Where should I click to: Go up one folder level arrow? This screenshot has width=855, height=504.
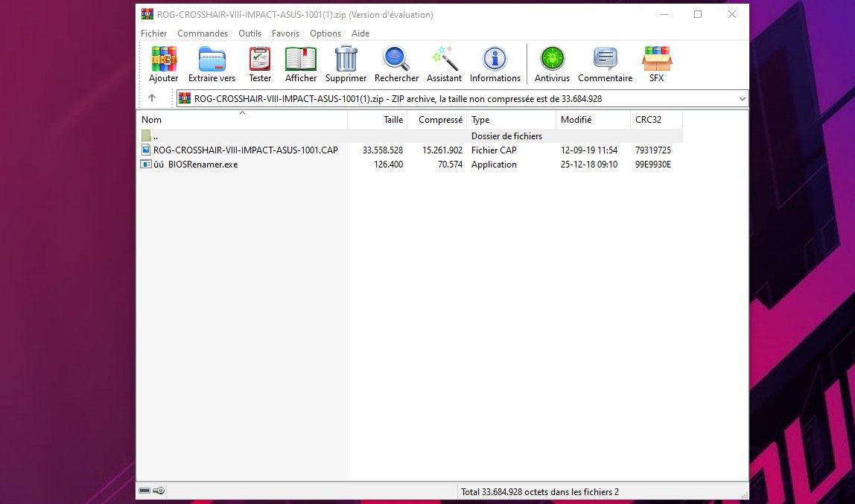coord(152,98)
